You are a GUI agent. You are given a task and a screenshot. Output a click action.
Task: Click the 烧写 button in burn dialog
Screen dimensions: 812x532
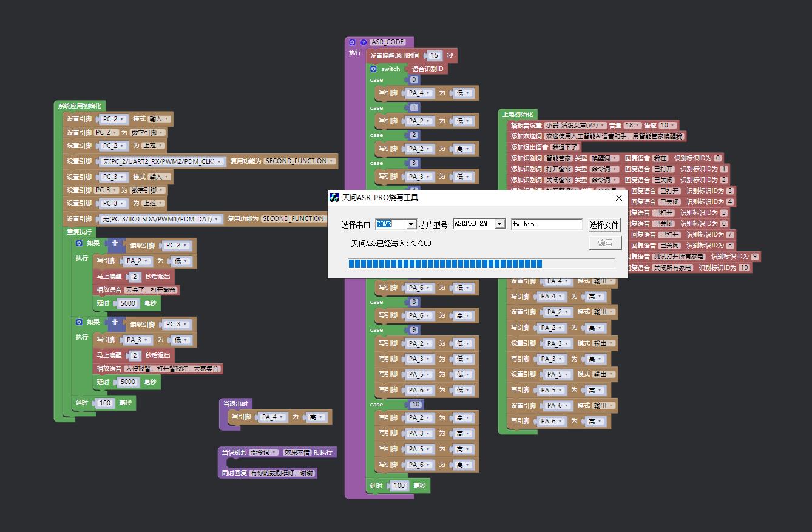[x=605, y=243]
